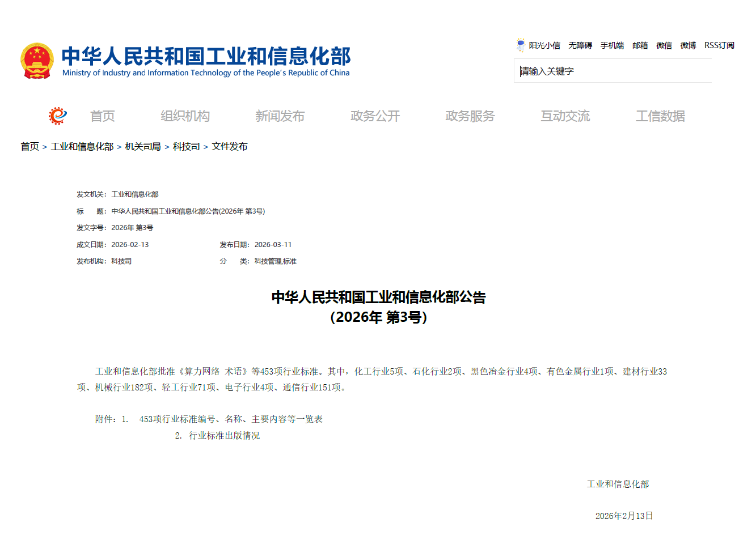Viewport: 756px width, 540px height.
Task: Click the red government network icon beside 首页
Action: coord(57,115)
